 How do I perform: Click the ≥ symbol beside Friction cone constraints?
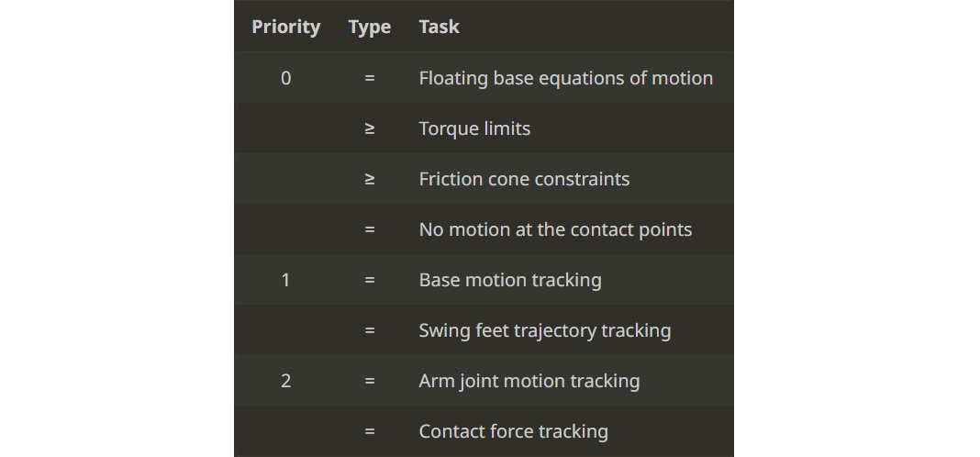(x=370, y=179)
